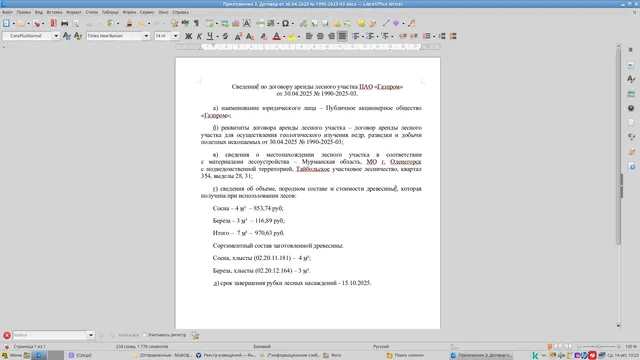Open the Справка menu
This screenshot has width=640, height=360.
click(180, 12)
